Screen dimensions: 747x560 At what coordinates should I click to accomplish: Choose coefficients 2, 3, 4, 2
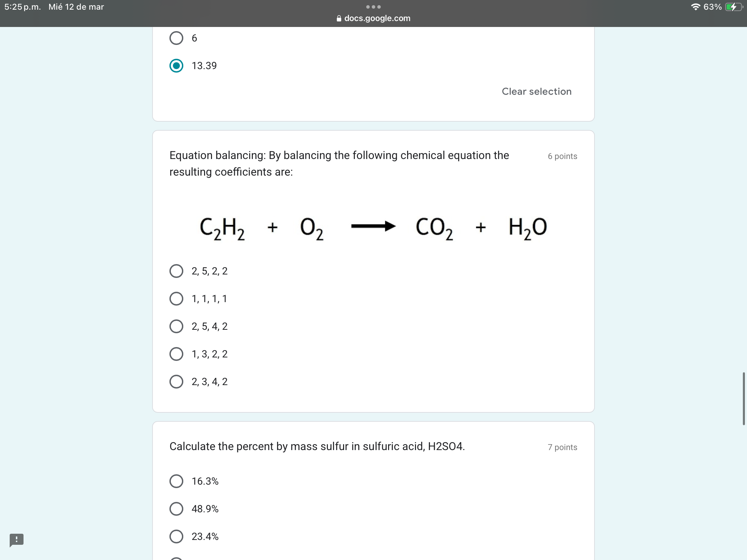tap(176, 381)
